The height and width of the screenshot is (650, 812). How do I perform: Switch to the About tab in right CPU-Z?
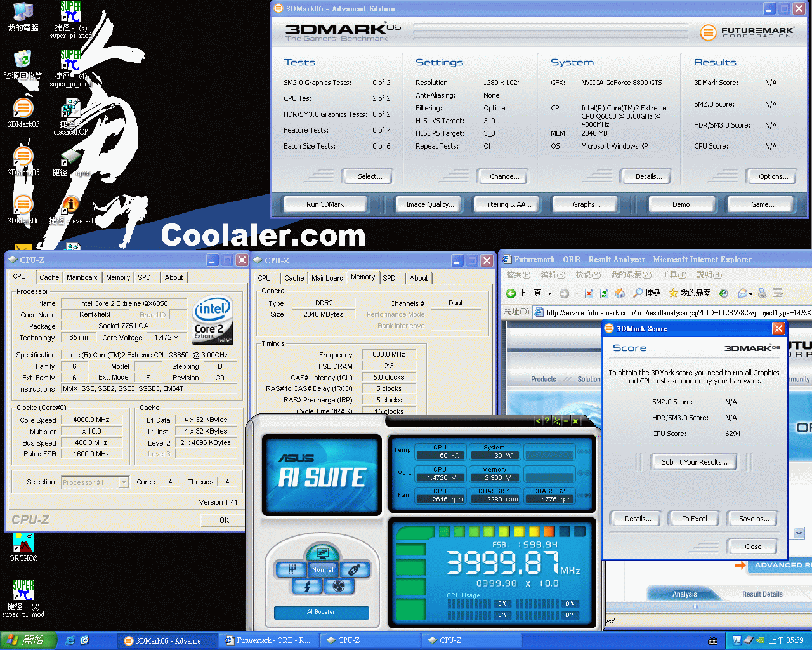pyautogui.click(x=419, y=278)
